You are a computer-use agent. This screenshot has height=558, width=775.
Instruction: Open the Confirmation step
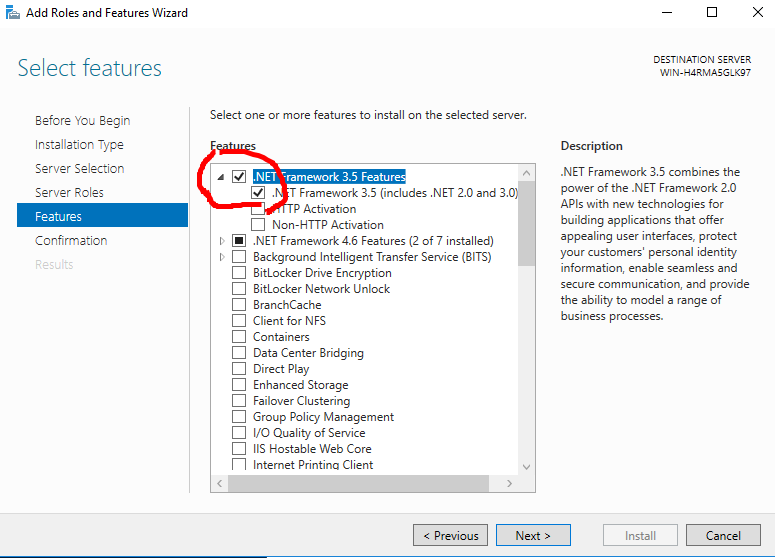(71, 241)
